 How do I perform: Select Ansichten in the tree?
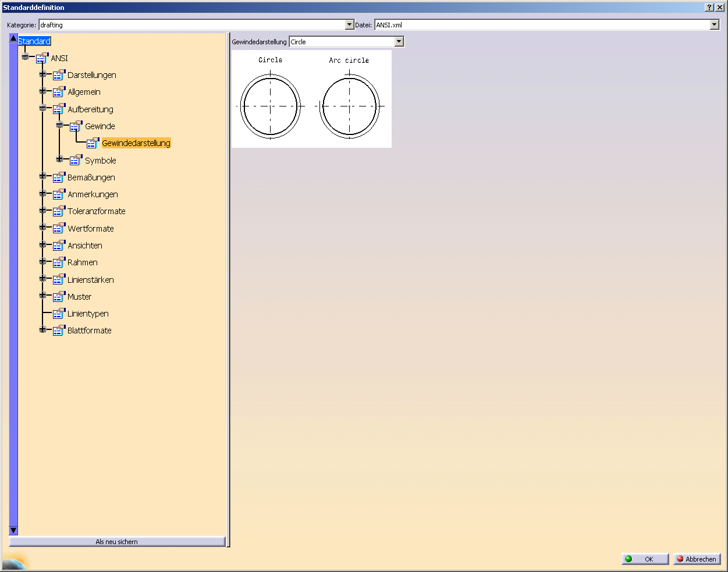pos(85,246)
